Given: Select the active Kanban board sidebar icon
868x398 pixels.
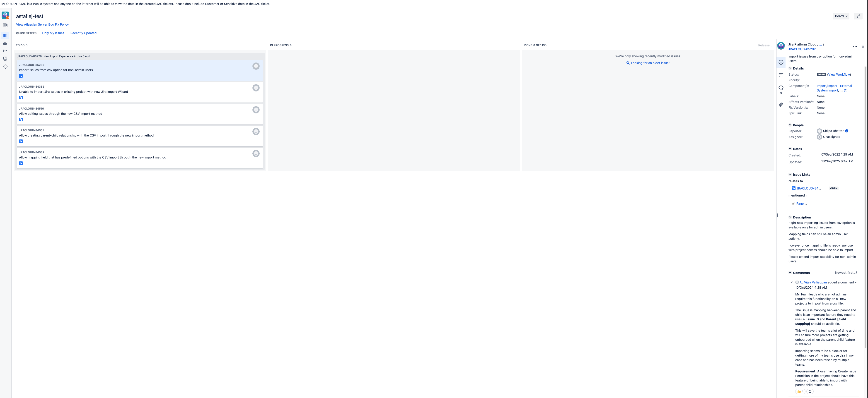Looking at the screenshot, I should 5,35.
